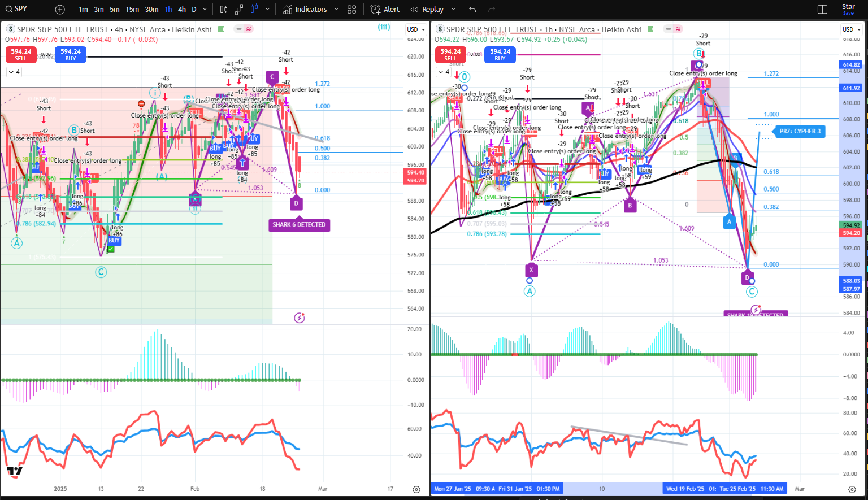Open the chart layout setup icon

pos(823,10)
